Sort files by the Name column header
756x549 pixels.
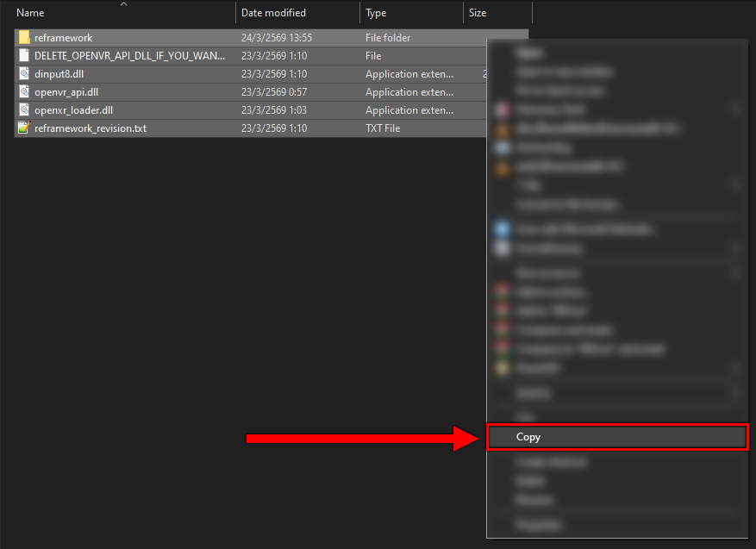31,13
